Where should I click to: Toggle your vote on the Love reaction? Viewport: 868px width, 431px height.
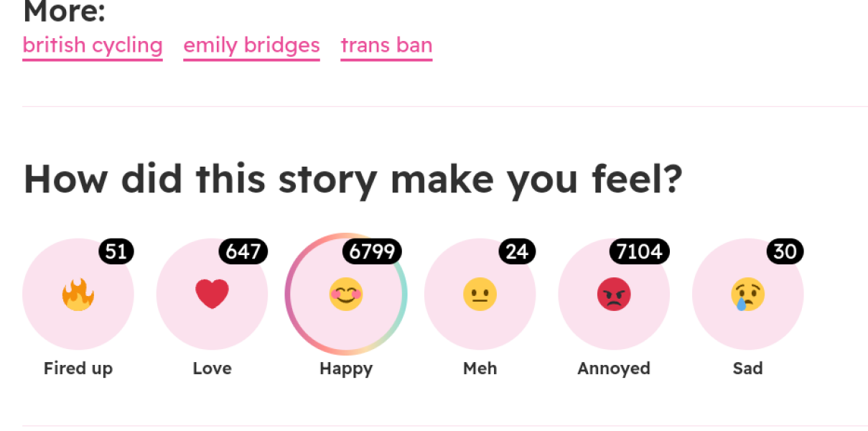pos(212,294)
